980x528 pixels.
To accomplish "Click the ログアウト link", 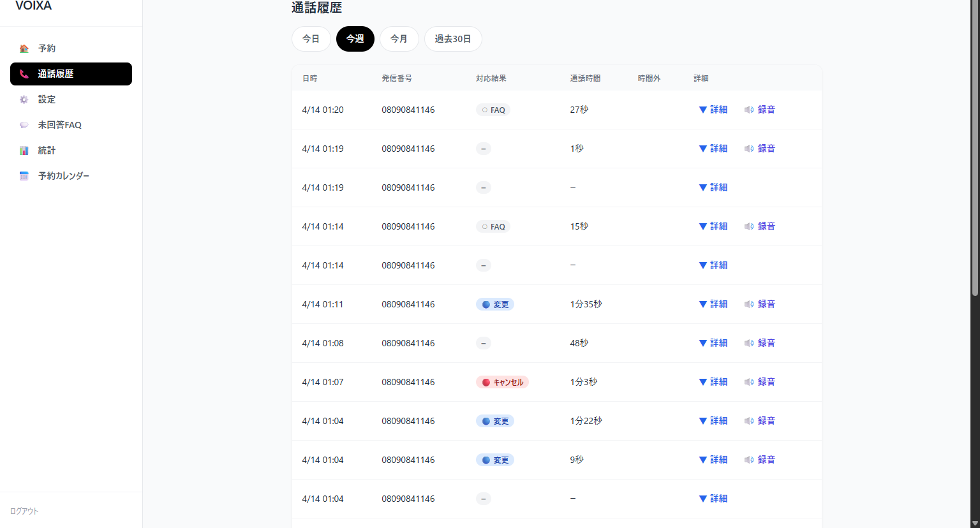I will point(24,511).
